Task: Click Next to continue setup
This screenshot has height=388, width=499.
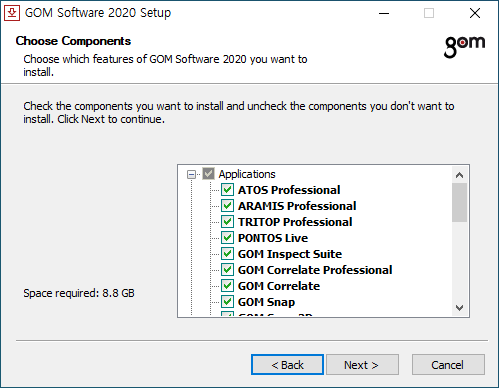Action: click(x=362, y=365)
